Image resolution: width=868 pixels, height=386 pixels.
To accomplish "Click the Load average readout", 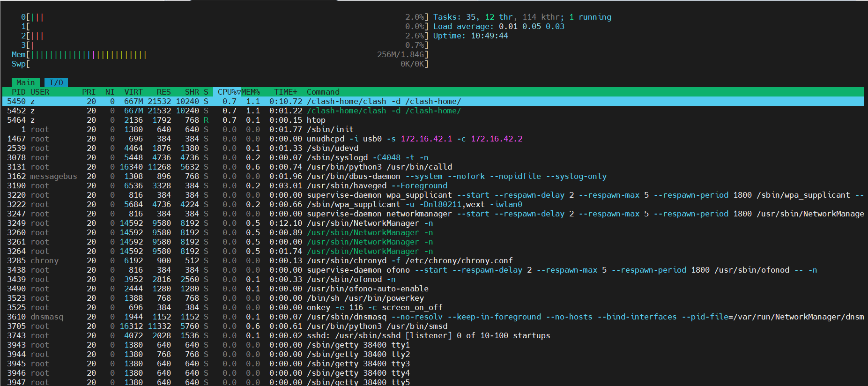I will tap(499, 26).
